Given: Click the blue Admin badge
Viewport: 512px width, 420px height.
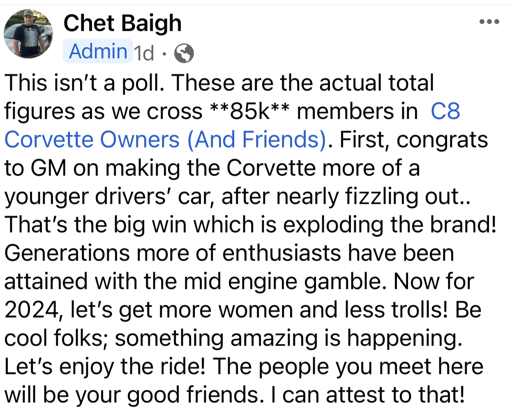Looking at the screenshot, I should click(98, 51).
